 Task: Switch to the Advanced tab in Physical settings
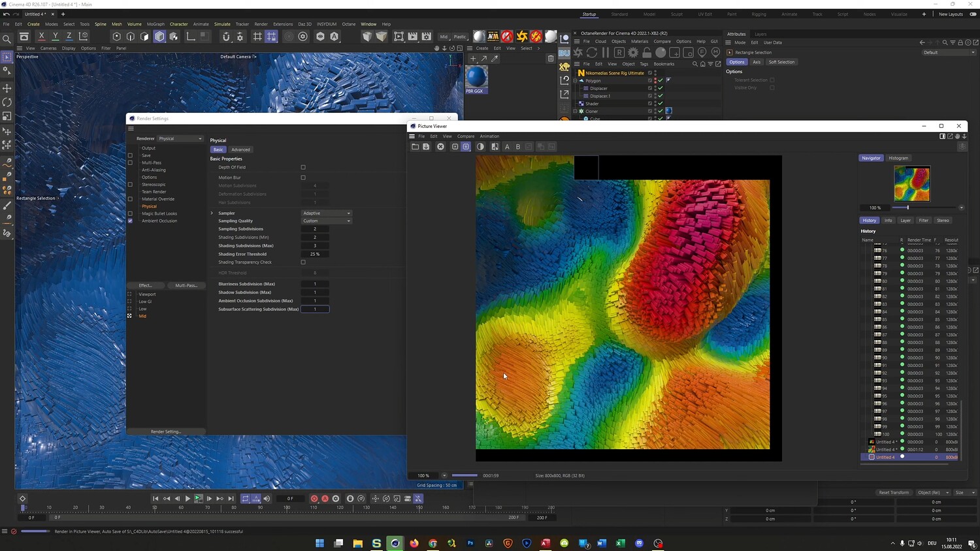pos(240,150)
